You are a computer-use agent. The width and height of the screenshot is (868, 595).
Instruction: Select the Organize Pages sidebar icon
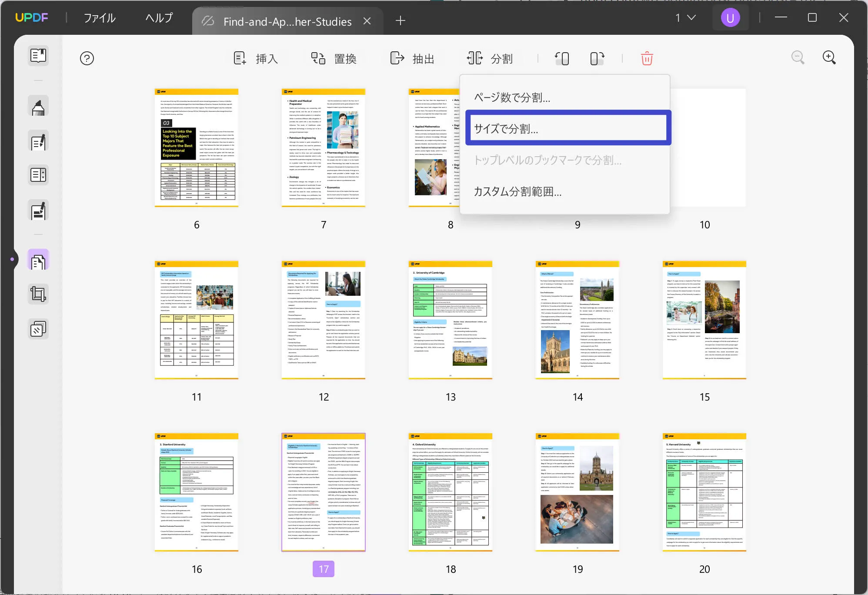click(38, 261)
